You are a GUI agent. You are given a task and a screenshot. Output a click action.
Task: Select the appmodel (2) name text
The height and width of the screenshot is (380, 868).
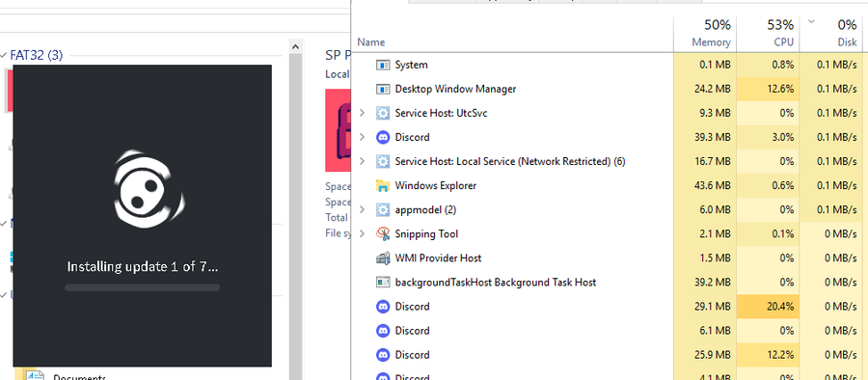point(425,210)
